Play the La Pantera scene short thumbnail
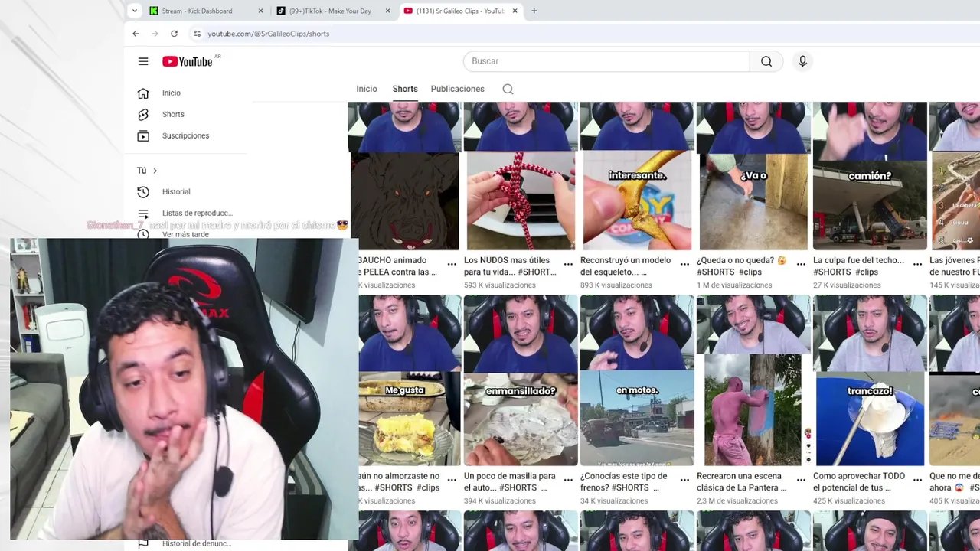 pos(753,380)
